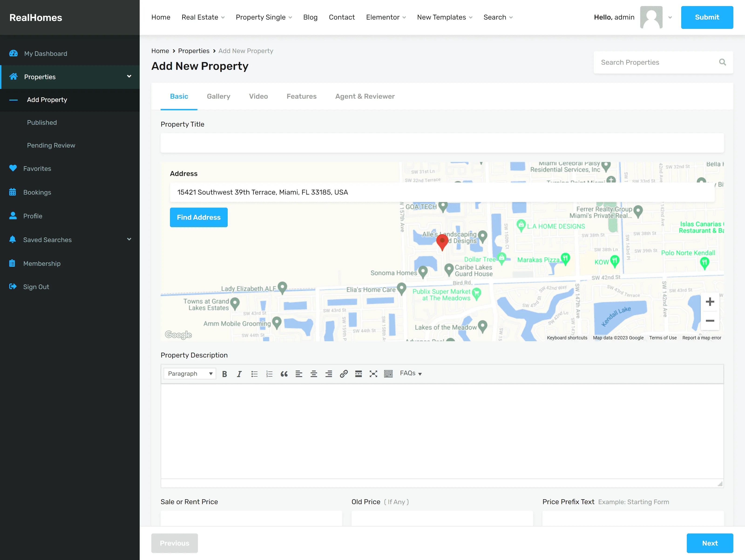The height and width of the screenshot is (560, 745).
Task: Expand the Real Estate menu
Action: [203, 17]
